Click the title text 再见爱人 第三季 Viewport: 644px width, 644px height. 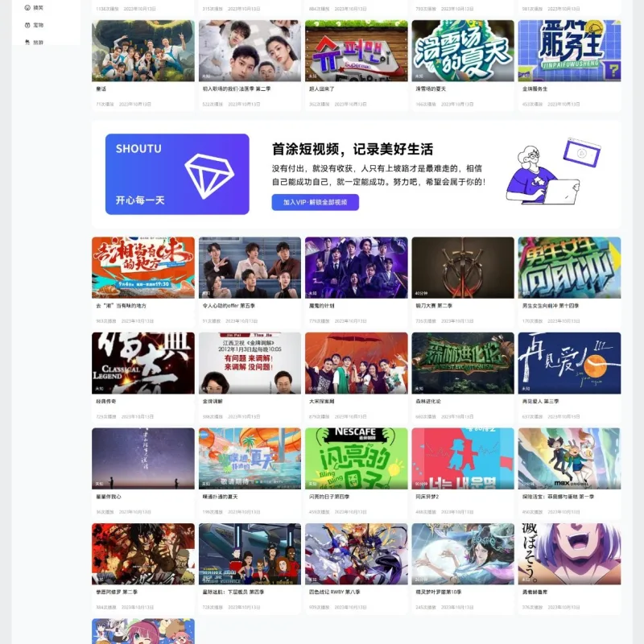click(x=540, y=401)
